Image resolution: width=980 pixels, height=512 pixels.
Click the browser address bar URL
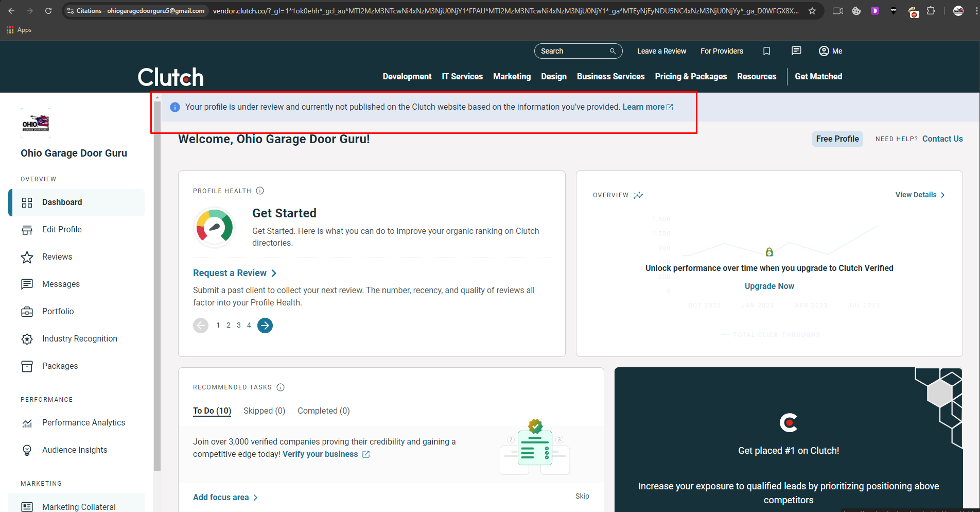(505, 11)
